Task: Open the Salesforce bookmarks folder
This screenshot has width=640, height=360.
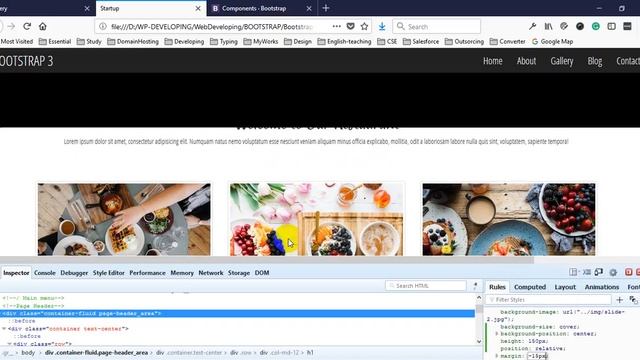Action: point(421,42)
